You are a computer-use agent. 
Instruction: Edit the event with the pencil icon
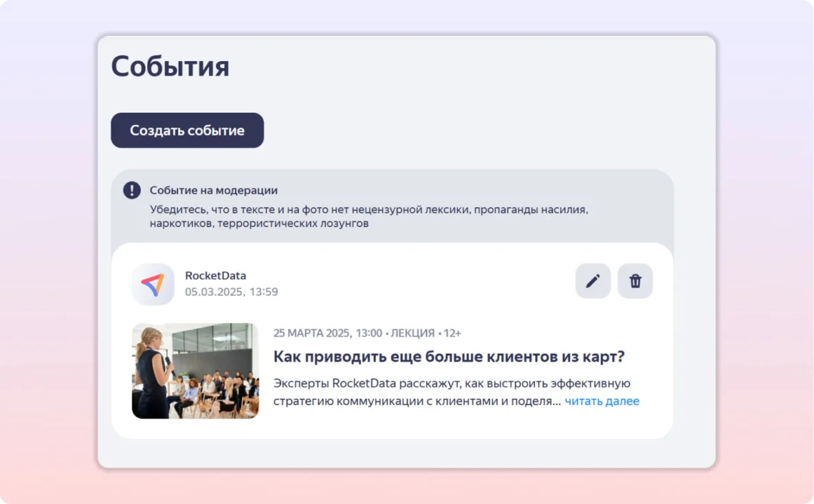[x=593, y=281]
